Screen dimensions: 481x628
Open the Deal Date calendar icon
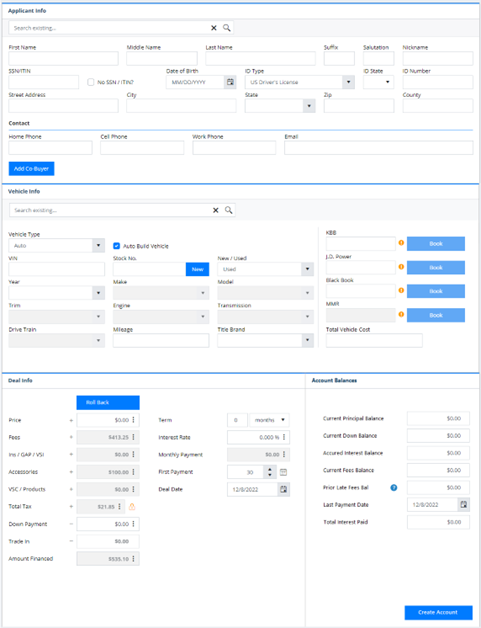pos(284,489)
